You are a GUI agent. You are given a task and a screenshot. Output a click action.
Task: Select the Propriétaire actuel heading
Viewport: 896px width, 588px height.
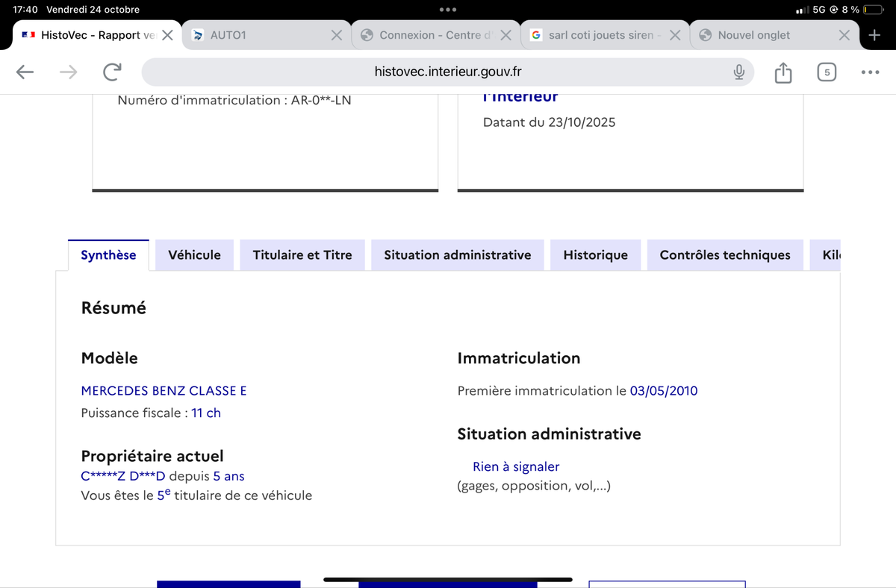(152, 456)
